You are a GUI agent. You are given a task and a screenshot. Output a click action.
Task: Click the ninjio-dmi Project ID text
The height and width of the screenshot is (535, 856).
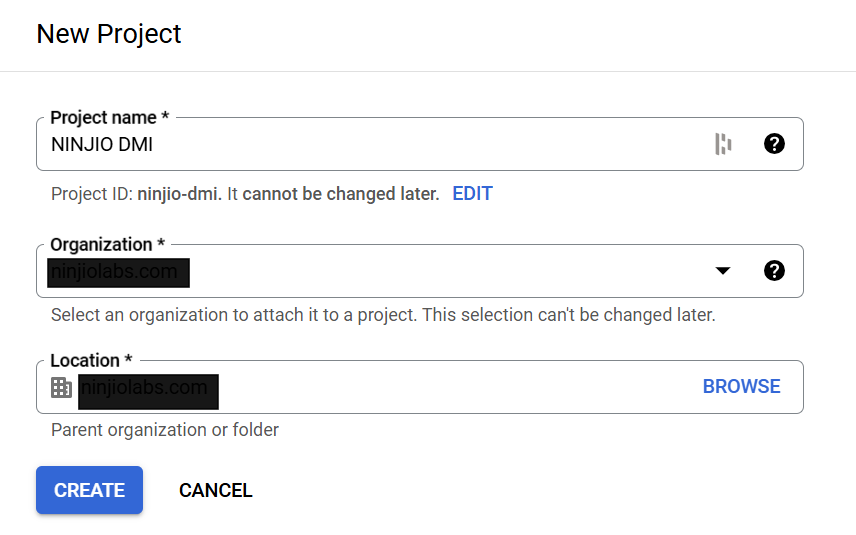pos(173,194)
